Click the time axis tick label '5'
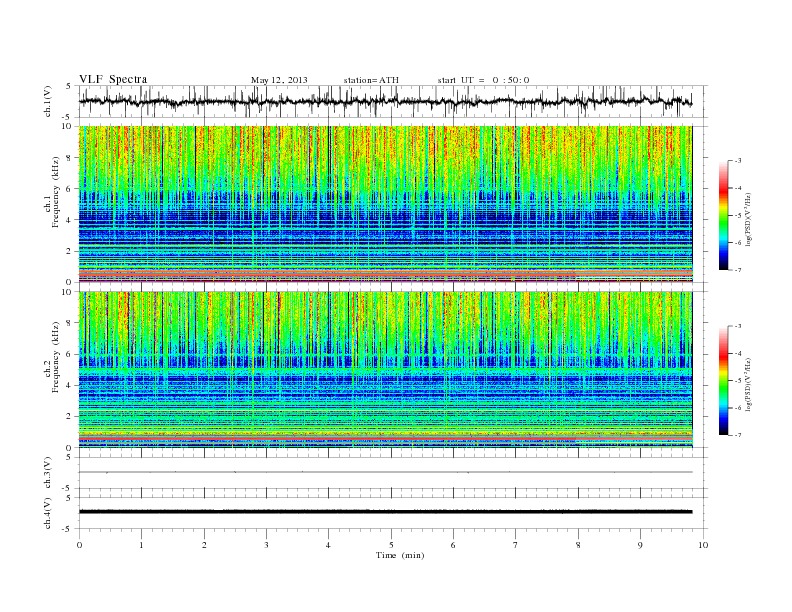 click(391, 545)
